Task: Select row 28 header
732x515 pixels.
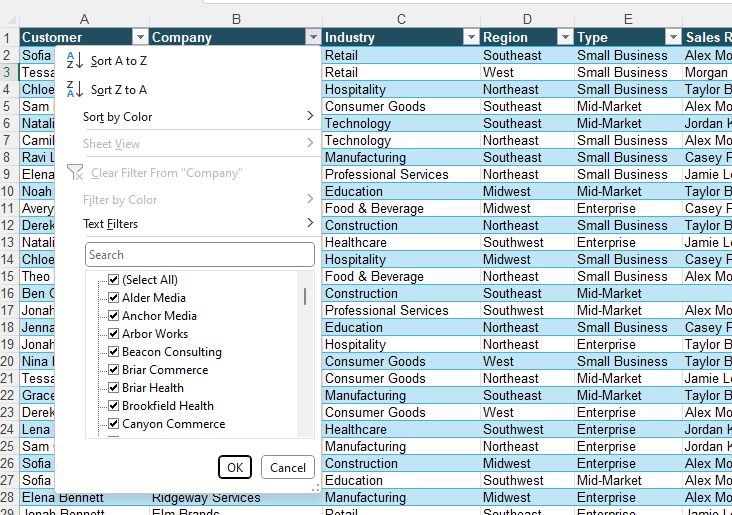Action: (9, 497)
